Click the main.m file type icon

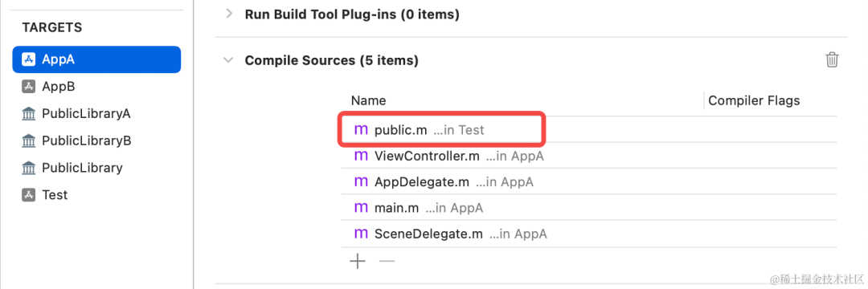click(x=361, y=209)
